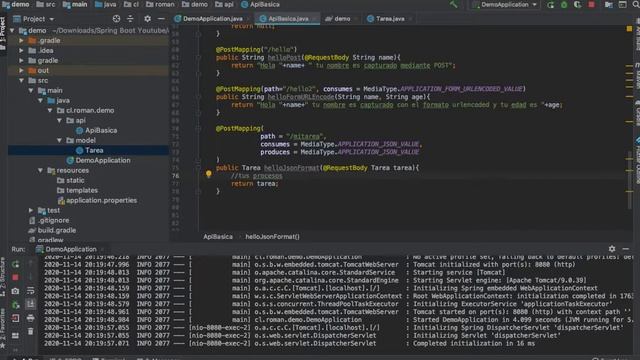Expand the .gradle folder
The width and height of the screenshot is (640, 360).
(21, 40)
